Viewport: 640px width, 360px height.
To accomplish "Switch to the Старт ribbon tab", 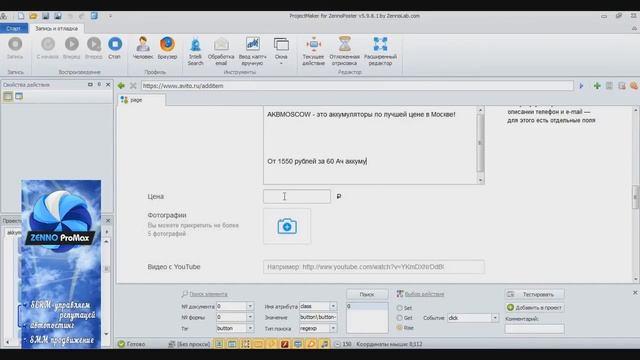I will pyautogui.click(x=14, y=29).
